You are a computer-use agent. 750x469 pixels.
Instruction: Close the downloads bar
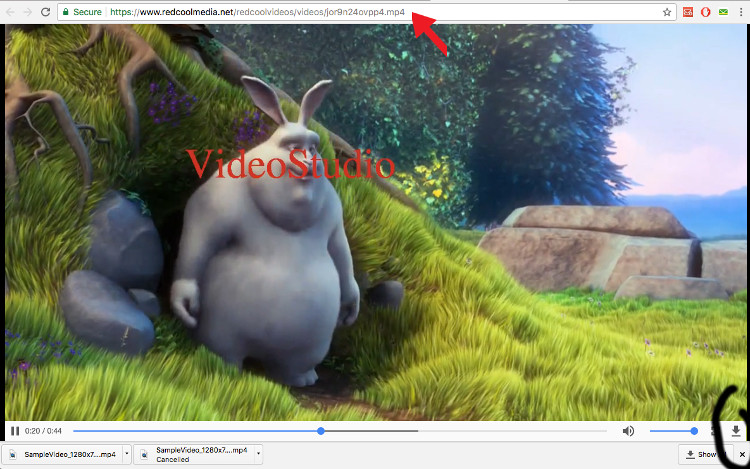tap(741, 454)
